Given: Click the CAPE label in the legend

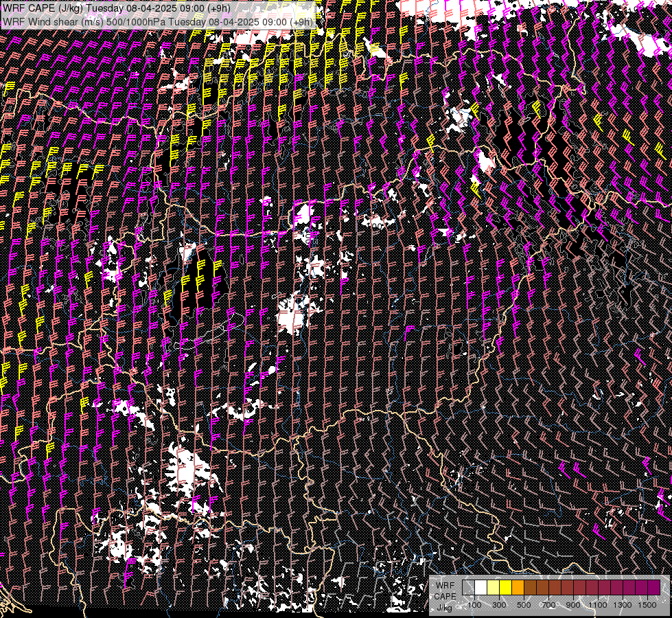Looking at the screenshot, I should coord(445,597).
